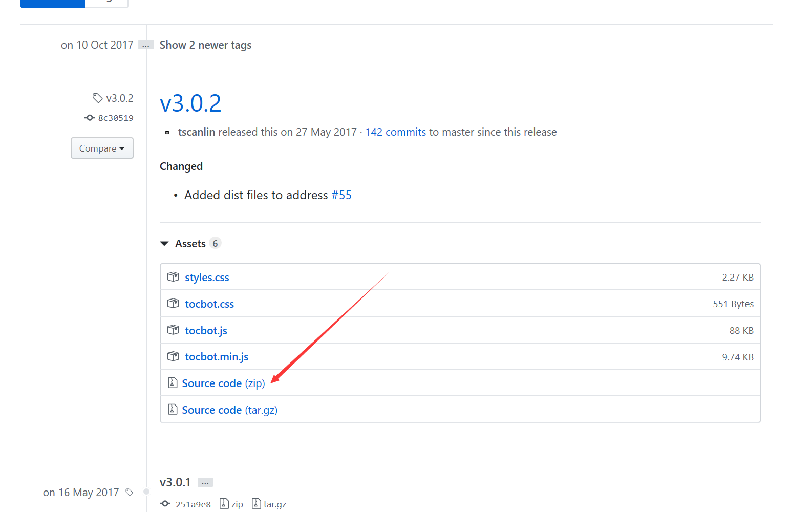This screenshot has width=812, height=512.
Task: Download tocbot.min.js asset
Action: click(217, 356)
